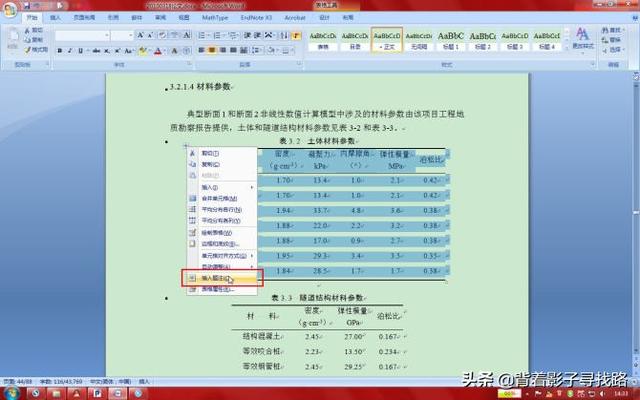640x400 pixels.
Task: Open the Acrobat ribbon tab
Action: pos(295,18)
